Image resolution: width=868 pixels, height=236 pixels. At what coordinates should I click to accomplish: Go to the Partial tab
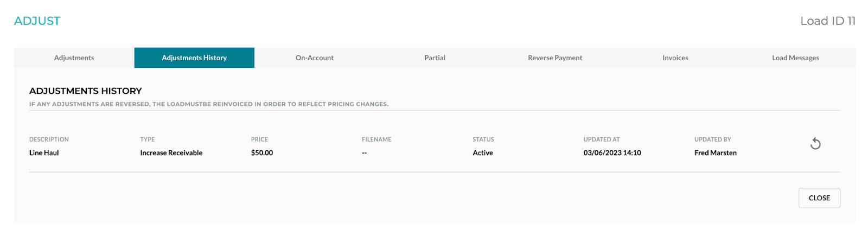tap(435, 58)
